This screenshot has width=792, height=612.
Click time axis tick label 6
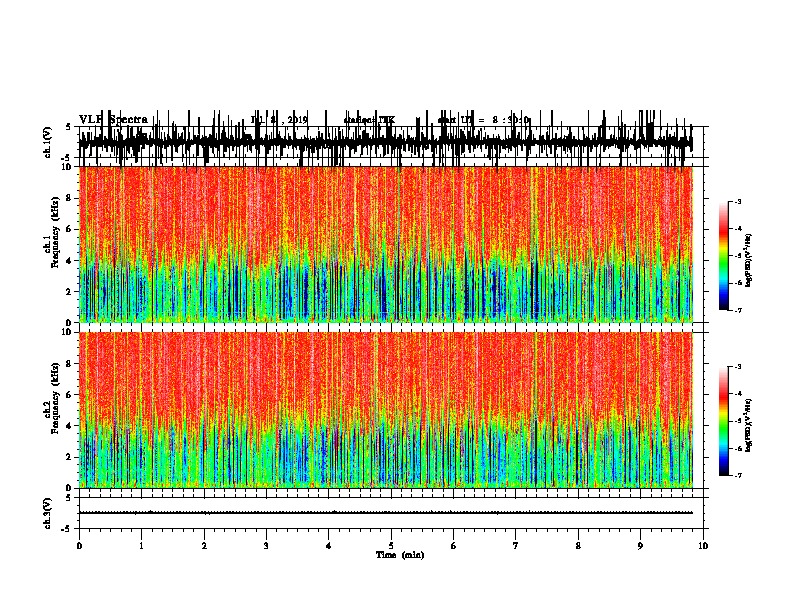(x=454, y=546)
